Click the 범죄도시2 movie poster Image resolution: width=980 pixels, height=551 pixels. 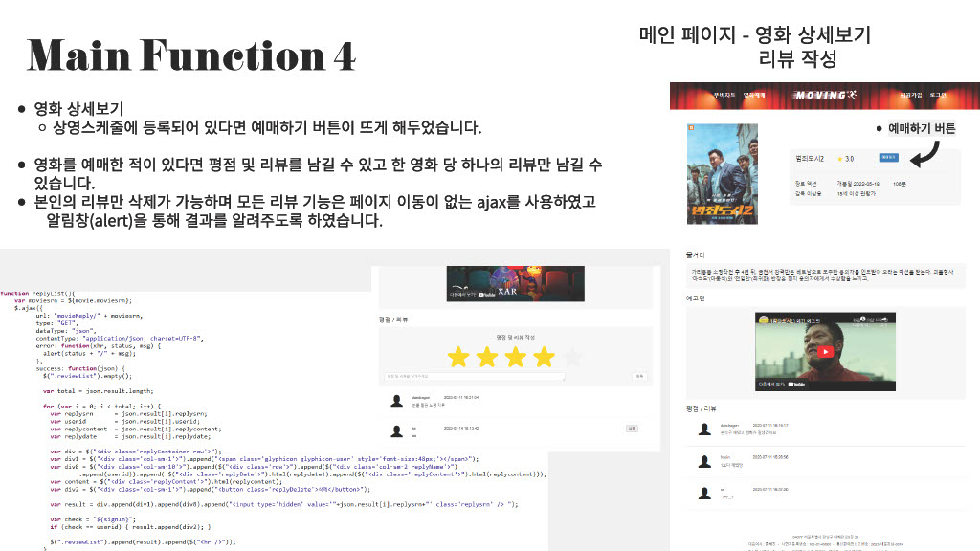coord(723,174)
